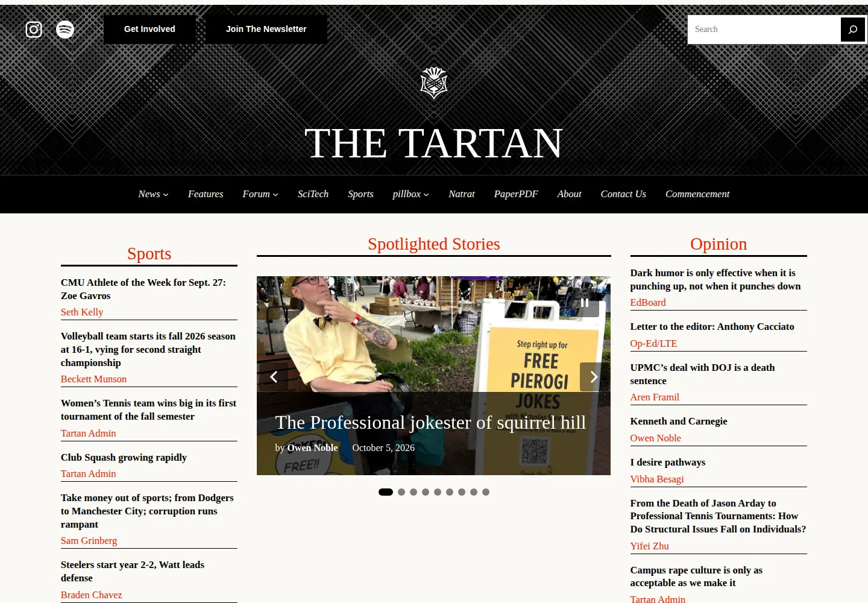Click the Get Involved button

(x=149, y=29)
